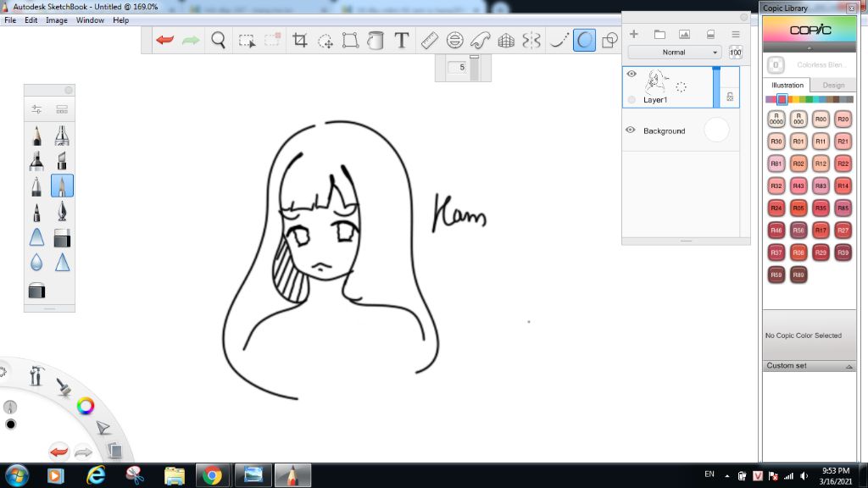
Task: Collapse the Copic logo header arrow
Action: tap(810, 48)
